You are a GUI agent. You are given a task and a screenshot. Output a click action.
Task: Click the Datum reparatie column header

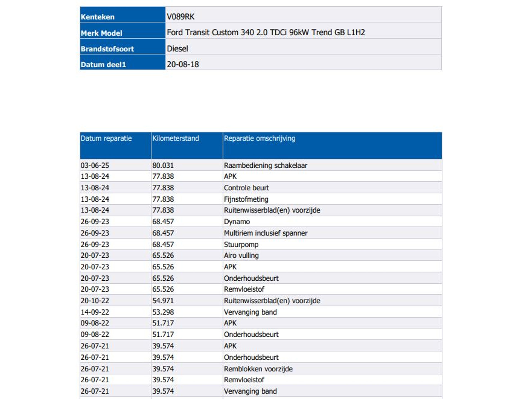[x=106, y=139]
